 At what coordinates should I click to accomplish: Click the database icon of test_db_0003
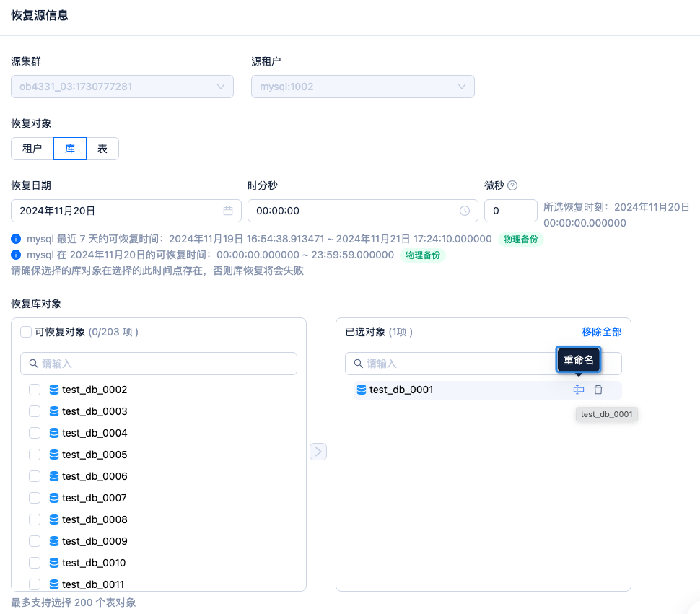(x=54, y=411)
